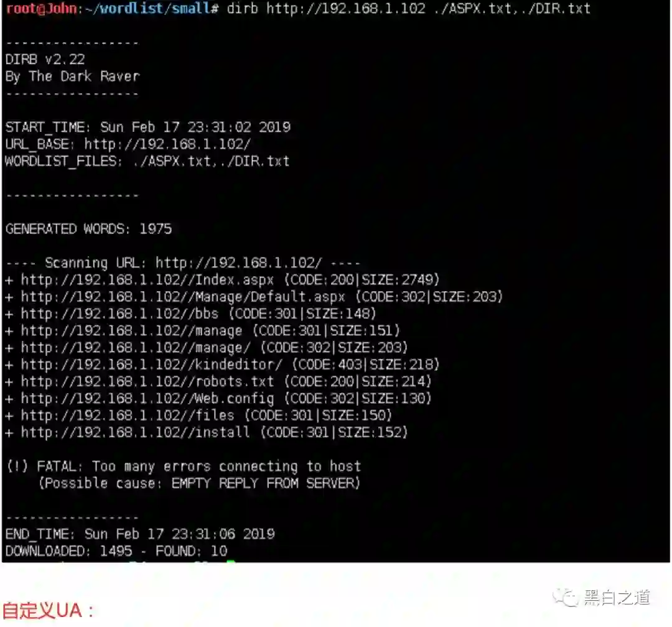
Task: Click the WeChat logo icon in watermark
Action: click(x=565, y=597)
